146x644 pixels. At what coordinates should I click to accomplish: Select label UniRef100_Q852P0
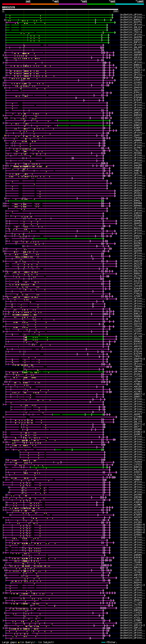click(x=131, y=110)
